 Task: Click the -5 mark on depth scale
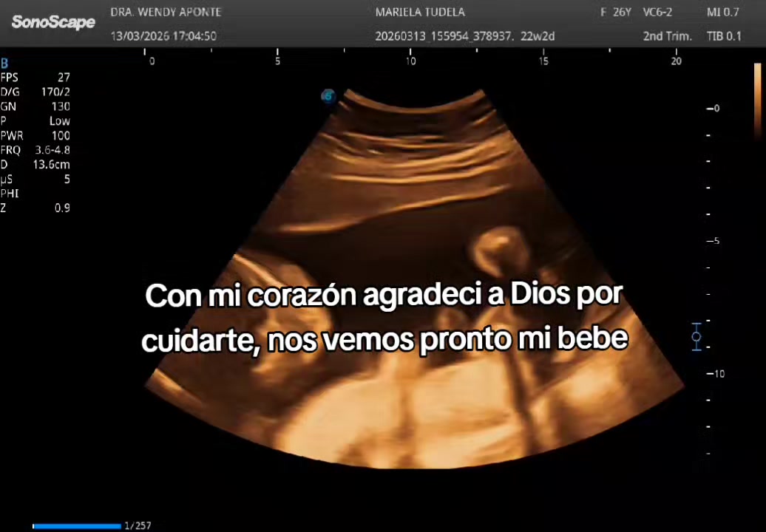coord(714,241)
